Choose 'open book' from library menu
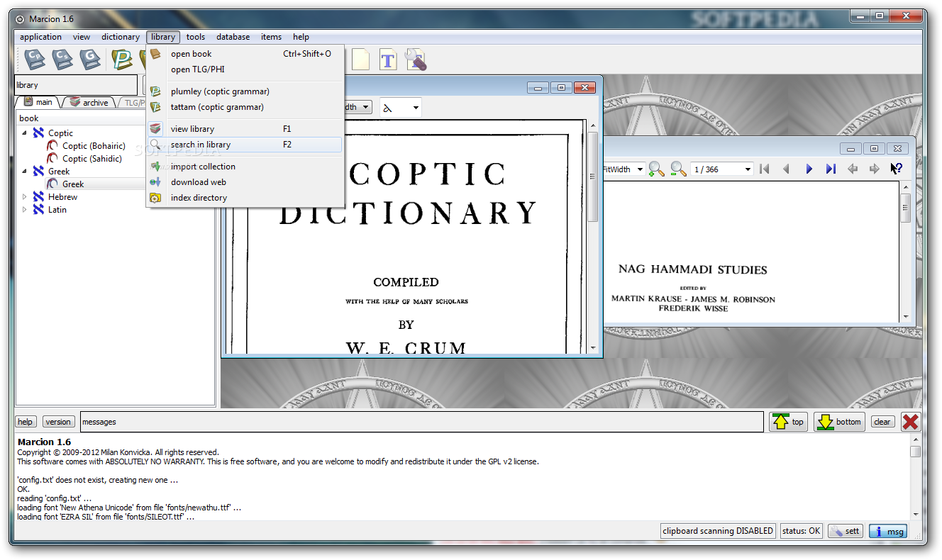Viewport: 942px width, 560px height. [245, 54]
